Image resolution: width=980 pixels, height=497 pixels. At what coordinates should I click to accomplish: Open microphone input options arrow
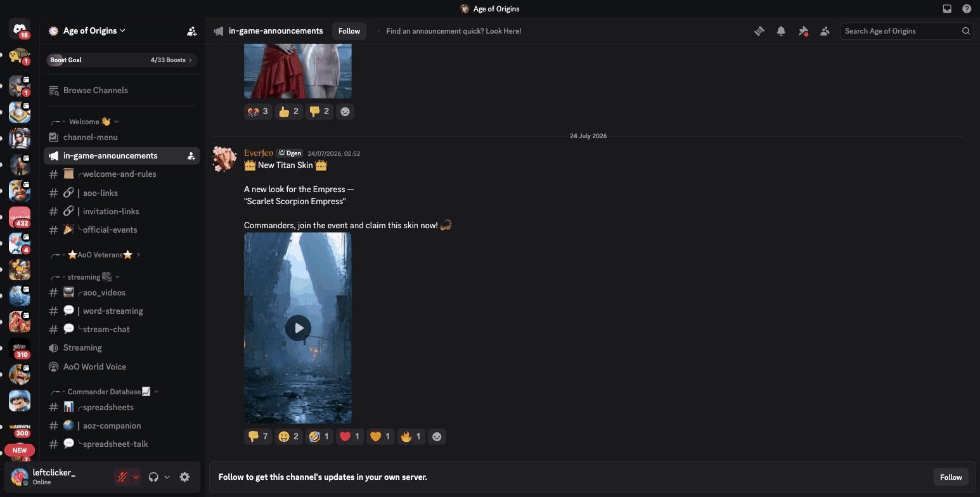(136, 477)
